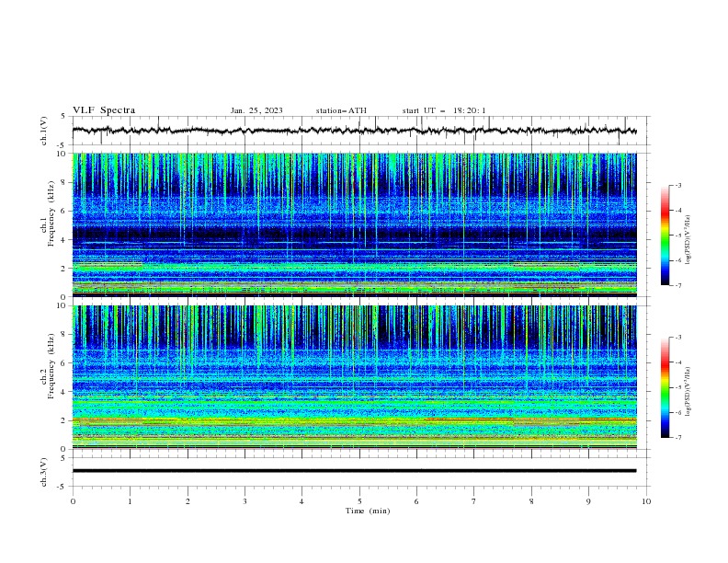Click time axis tick label "5" under the plot
Screen dimensions: 728x563
pyautogui.click(x=359, y=501)
